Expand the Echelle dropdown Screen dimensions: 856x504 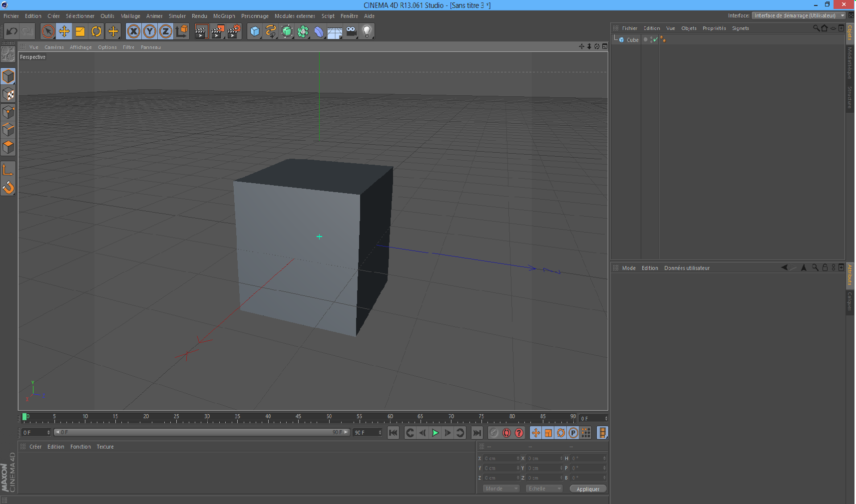click(544, 489)
